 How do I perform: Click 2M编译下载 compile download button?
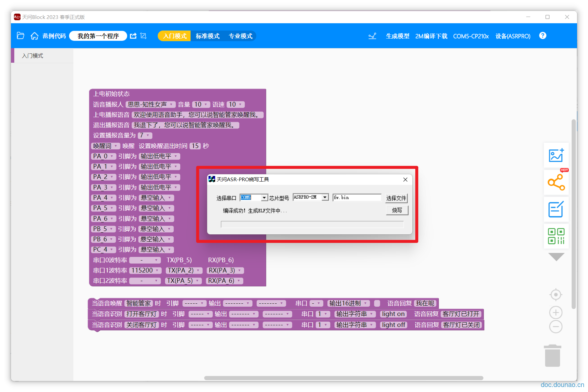[431, 36]
